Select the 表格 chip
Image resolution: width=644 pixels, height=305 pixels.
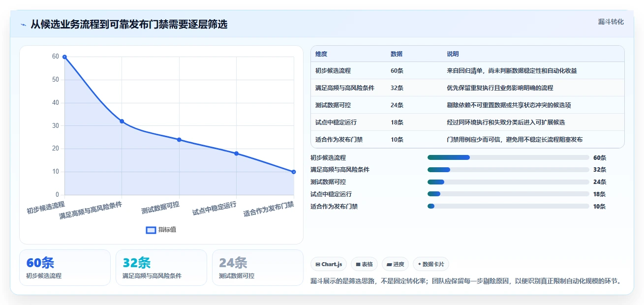(364, 264)
